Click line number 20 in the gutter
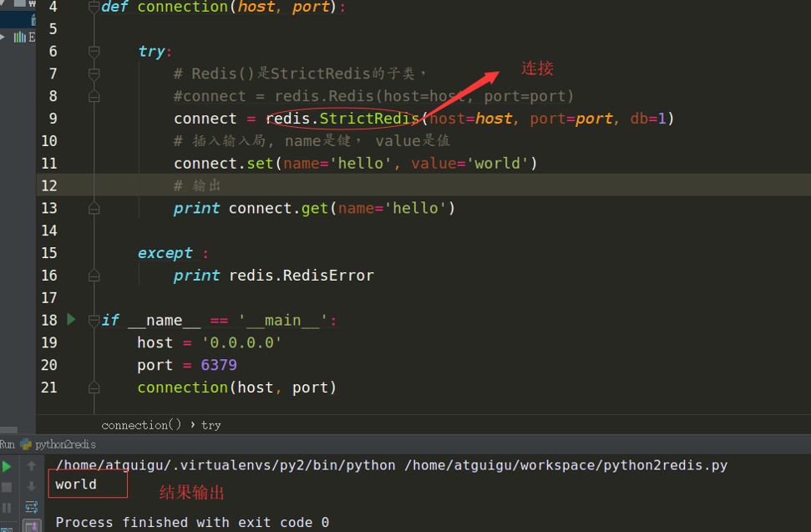 point(49,365)
